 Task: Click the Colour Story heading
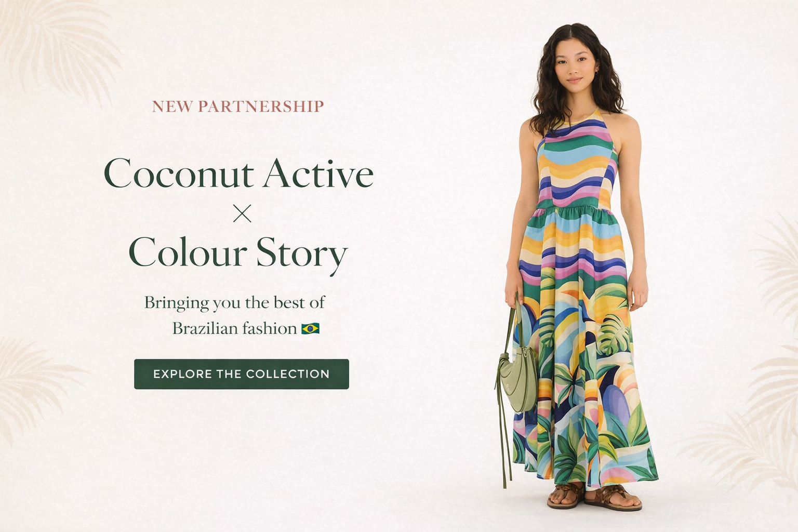pyautogui.click(x=238, y=253)
